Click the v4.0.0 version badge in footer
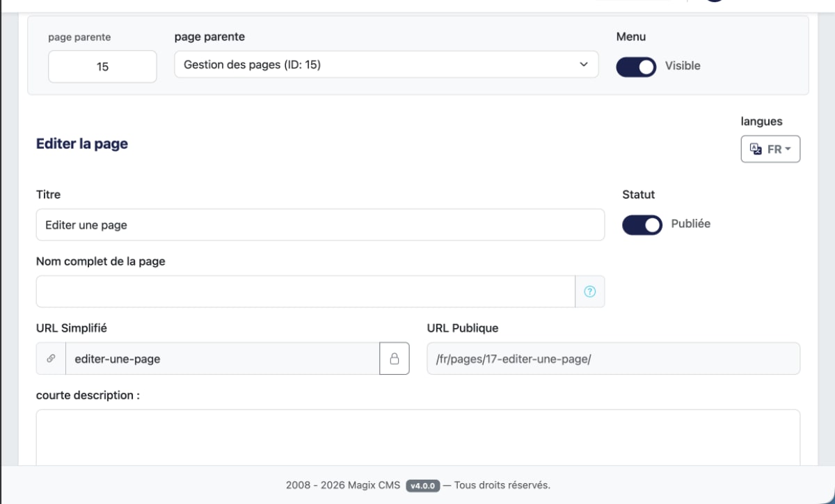 (422, 485)
